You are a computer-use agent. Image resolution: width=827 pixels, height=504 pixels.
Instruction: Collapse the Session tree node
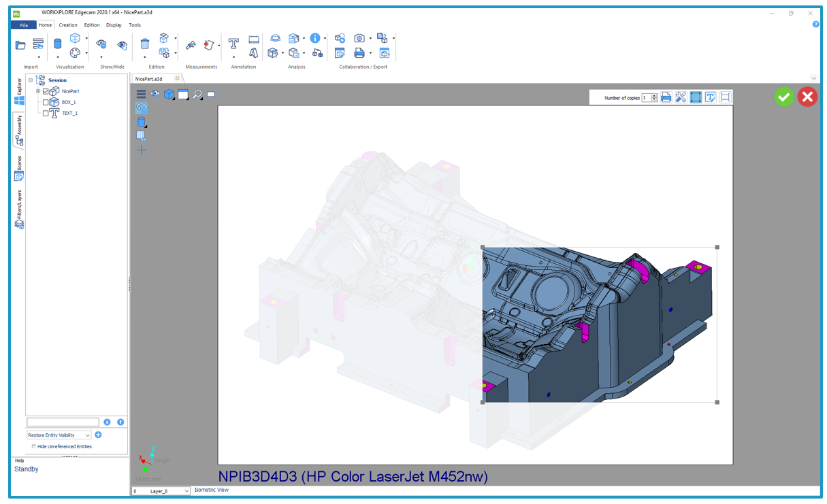[x=31, y=80]
